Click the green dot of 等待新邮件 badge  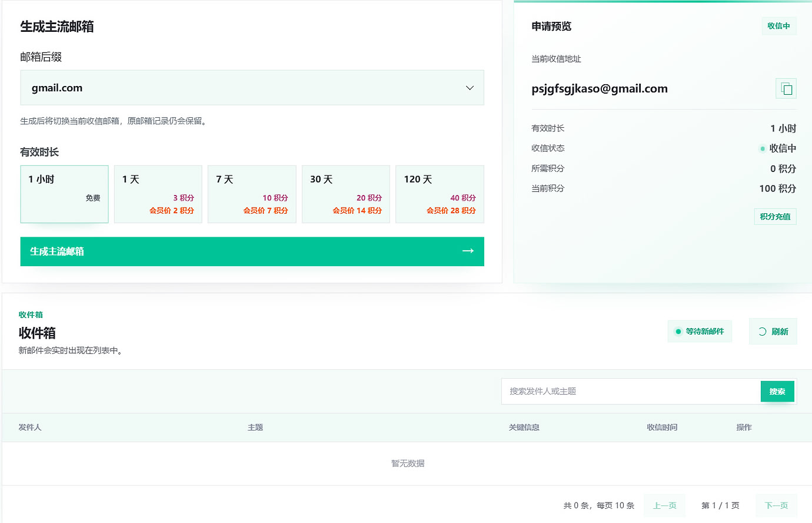[678, 332]
